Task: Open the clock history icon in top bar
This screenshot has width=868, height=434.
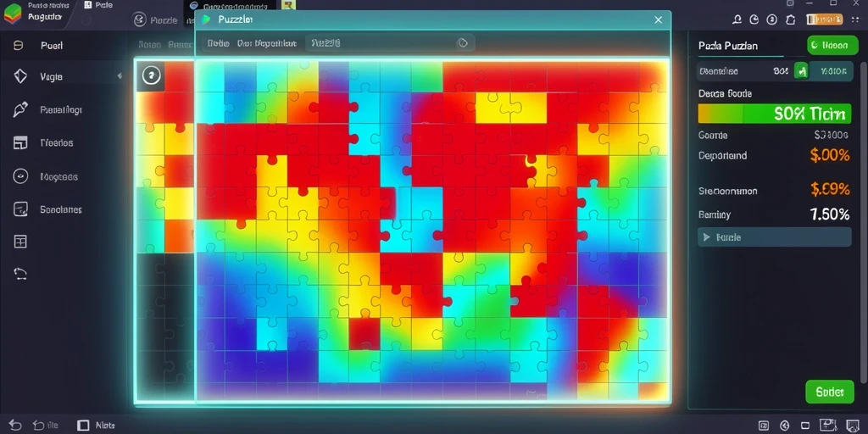Action: 754,20
